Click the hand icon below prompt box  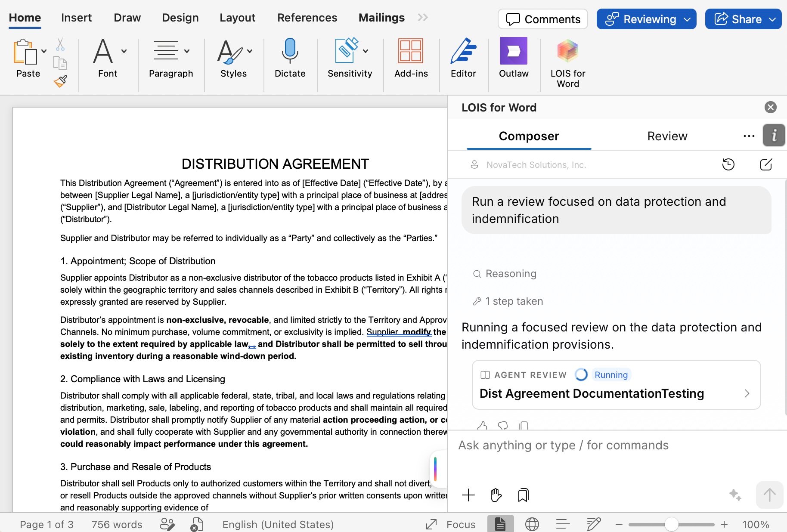pyautogui.click(x=496, y=495)
